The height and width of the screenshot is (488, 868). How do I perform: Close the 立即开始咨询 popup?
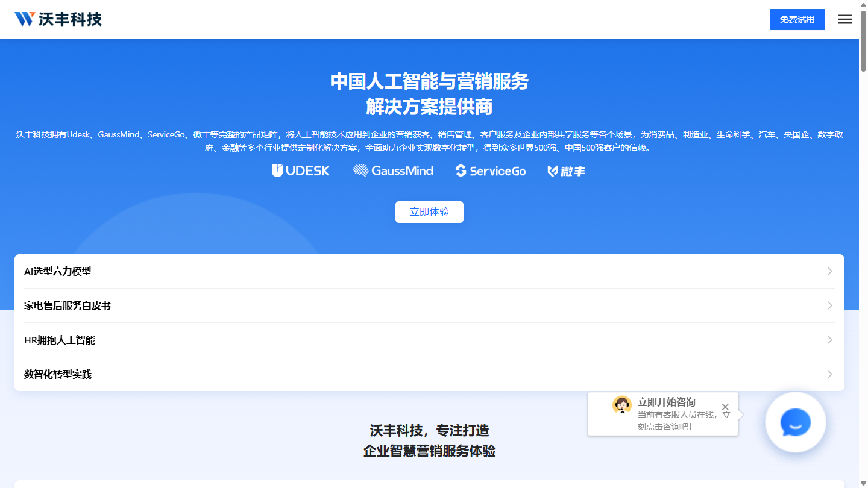tap(725, 407)
